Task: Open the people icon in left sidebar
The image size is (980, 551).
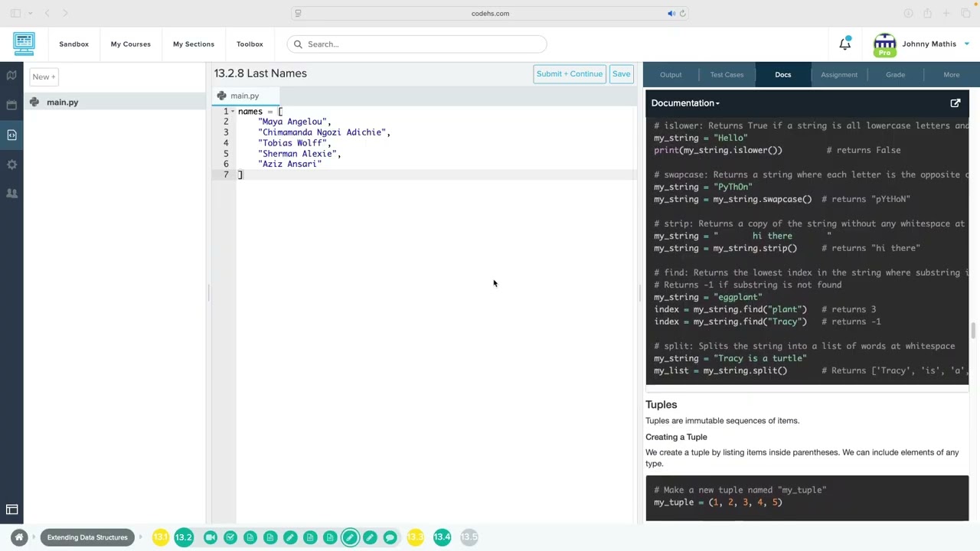Action: click(11, 194)
